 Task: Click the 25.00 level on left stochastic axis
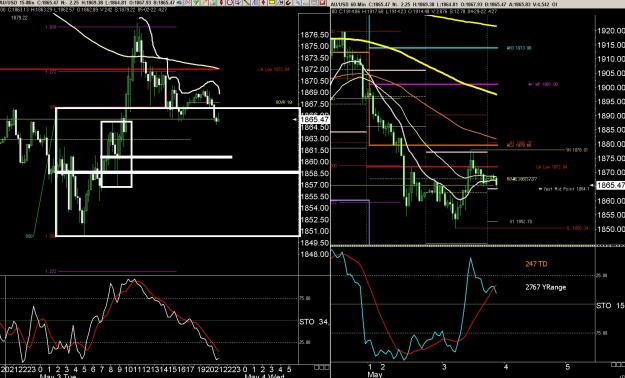pyautogui.click(x=305, y=342)
